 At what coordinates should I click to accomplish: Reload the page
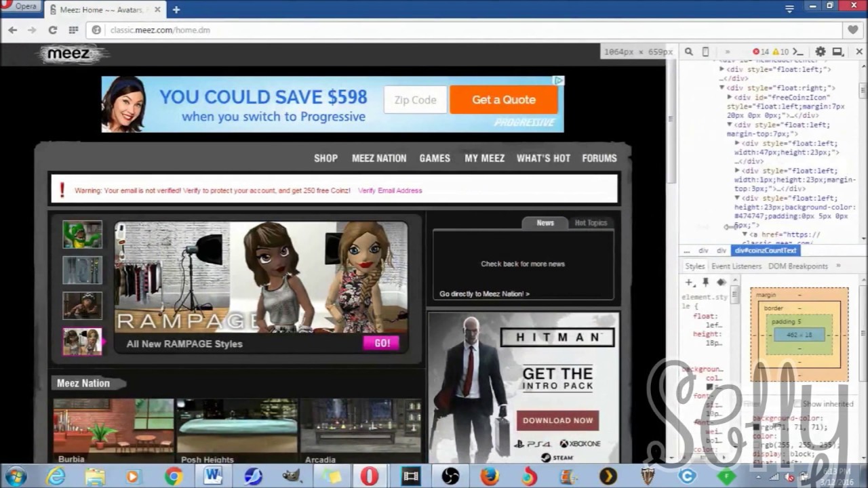pos(52,30)
